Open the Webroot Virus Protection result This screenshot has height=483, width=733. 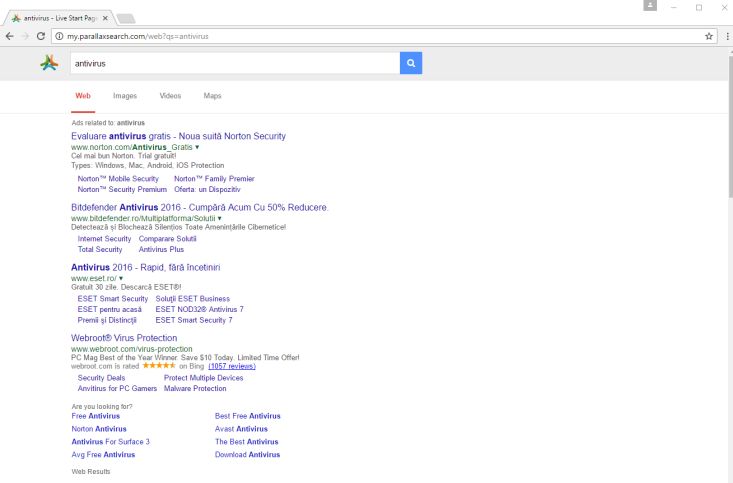click(124, 338)
